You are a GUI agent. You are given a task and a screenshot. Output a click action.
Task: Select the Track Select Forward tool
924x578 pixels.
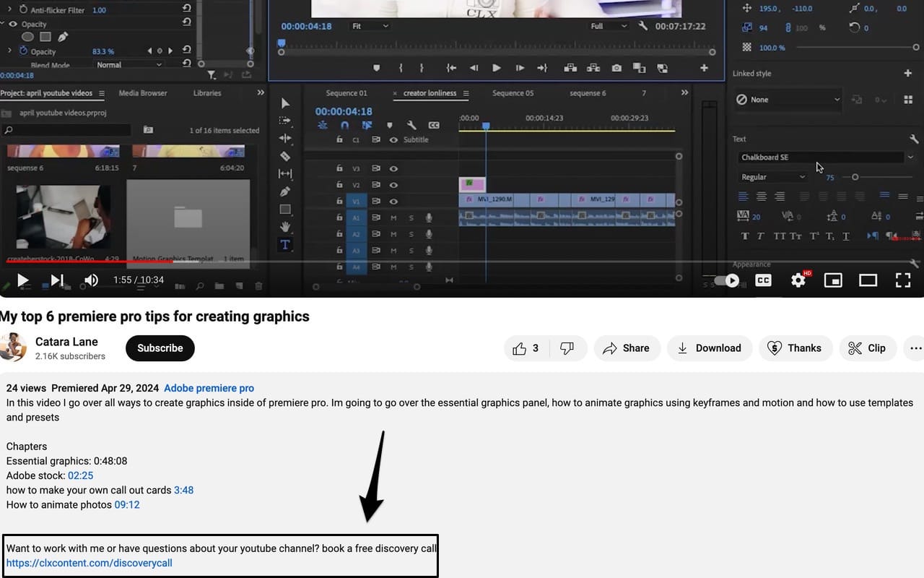[285, 121]
